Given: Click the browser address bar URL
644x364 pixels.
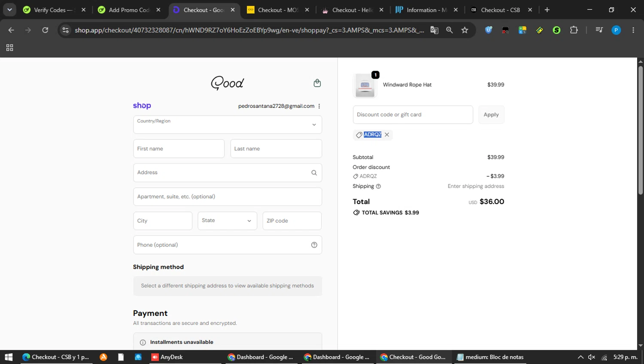Looking at the screenshot, I should pyautogui.click(x=249, y=30).
